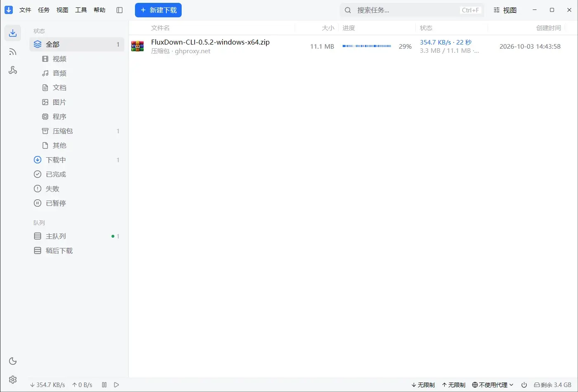Open the 任务 menu
Viewport: 578px width, 392px height.
44,10
